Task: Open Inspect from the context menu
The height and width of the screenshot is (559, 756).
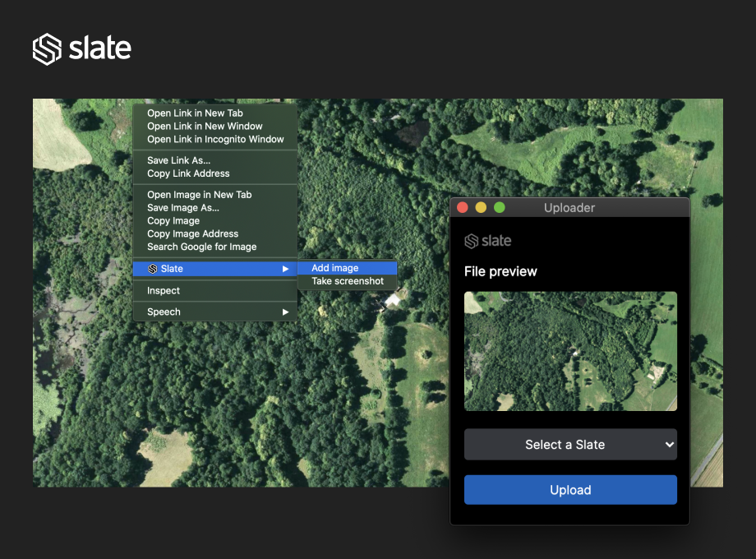Action: (x=163, y=290)
